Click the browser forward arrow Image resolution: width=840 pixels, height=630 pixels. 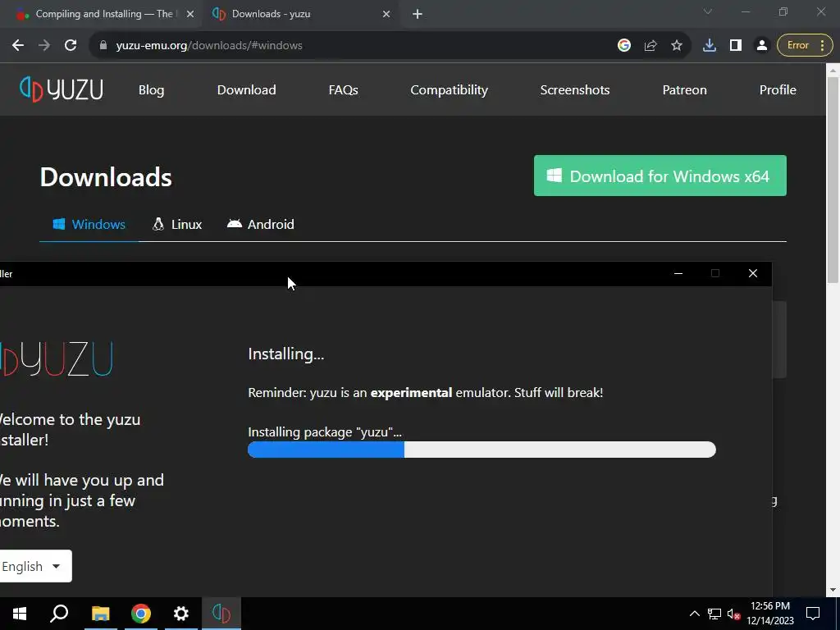[44, 46]
